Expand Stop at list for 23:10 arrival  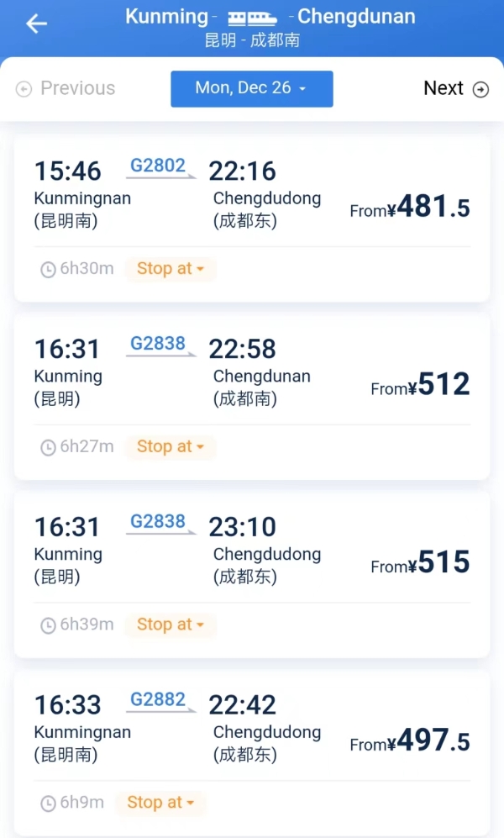(171, 625)
